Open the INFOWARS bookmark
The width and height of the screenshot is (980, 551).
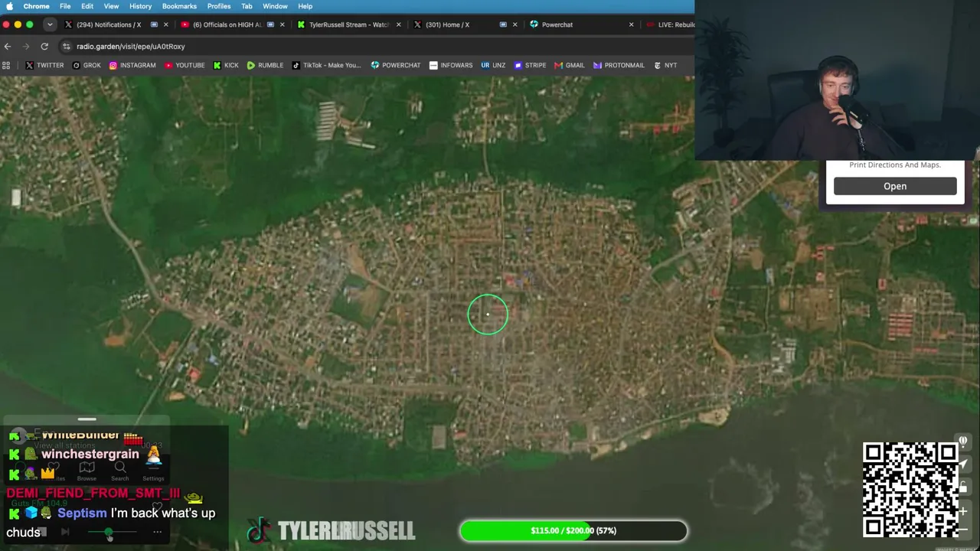pos(451,66)
